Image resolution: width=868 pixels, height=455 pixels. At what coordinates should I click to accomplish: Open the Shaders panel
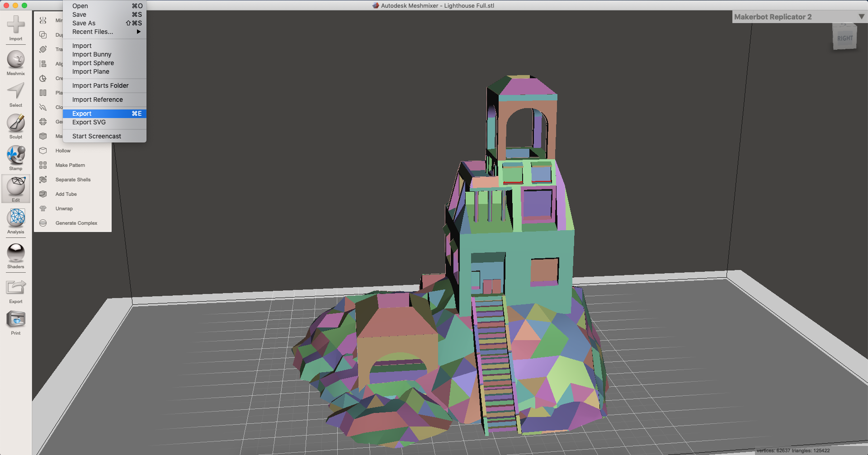(16, 256)
